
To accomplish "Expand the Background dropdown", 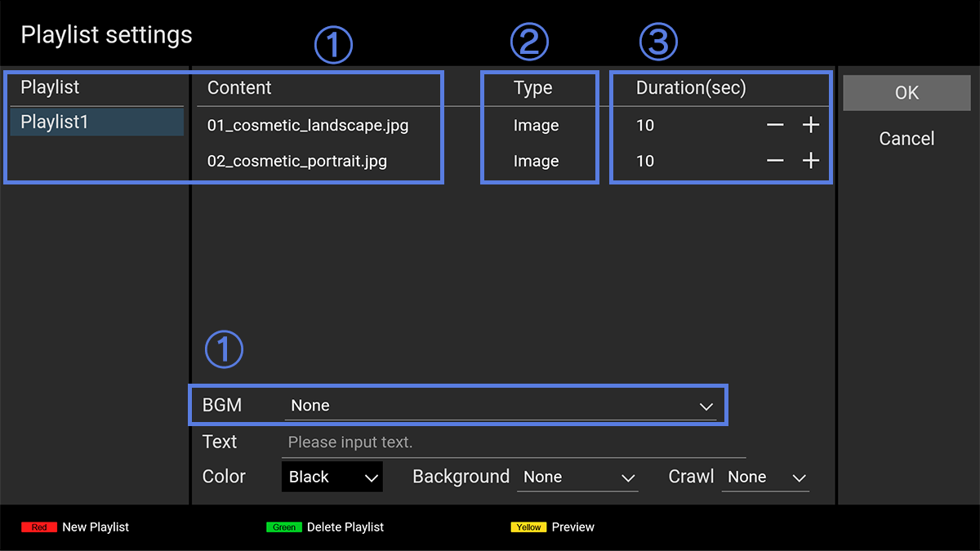I will click(x=577, y=477).
